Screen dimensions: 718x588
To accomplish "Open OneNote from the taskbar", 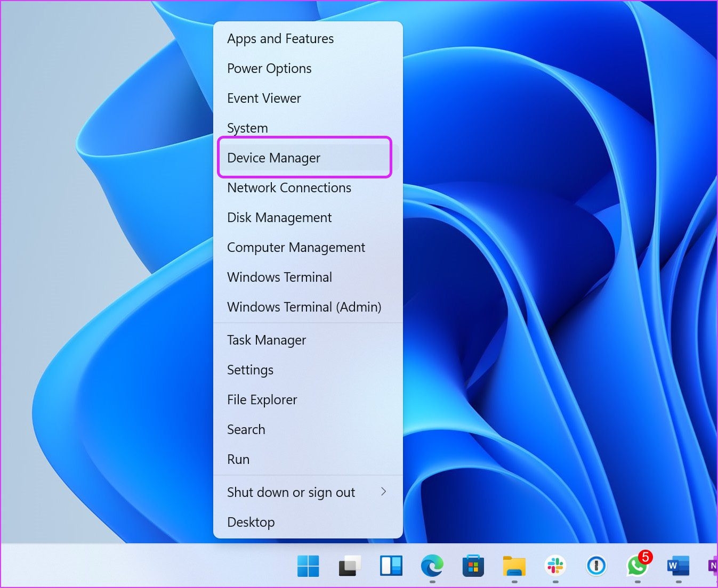I will click(713, 567).
